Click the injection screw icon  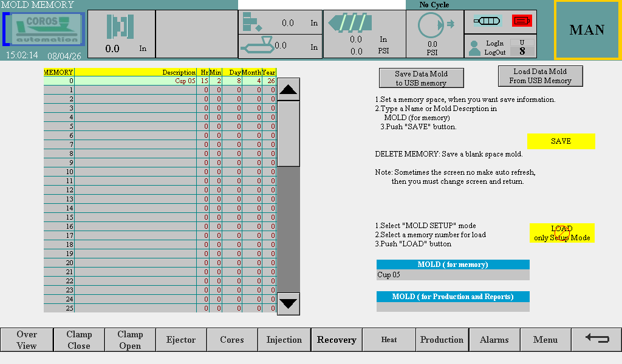(x=350, y=23)
